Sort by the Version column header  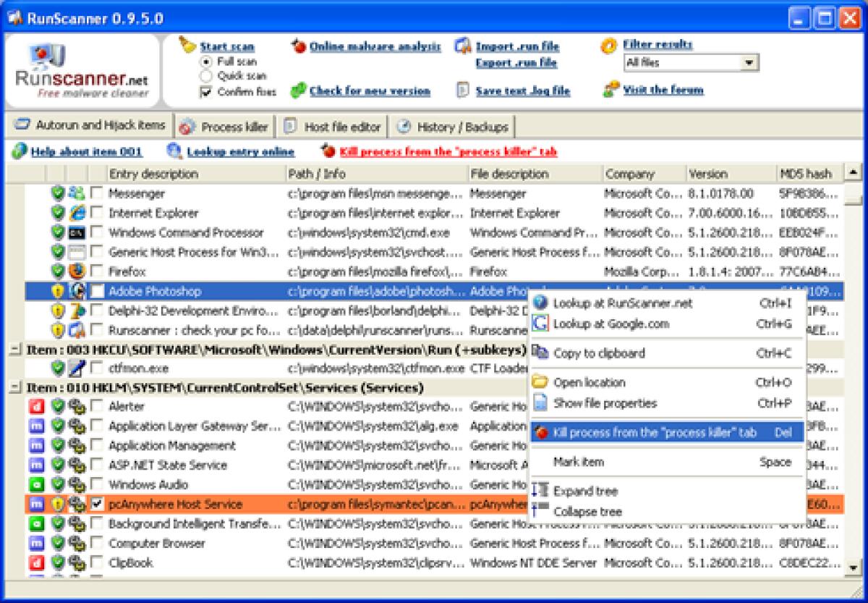731,174
